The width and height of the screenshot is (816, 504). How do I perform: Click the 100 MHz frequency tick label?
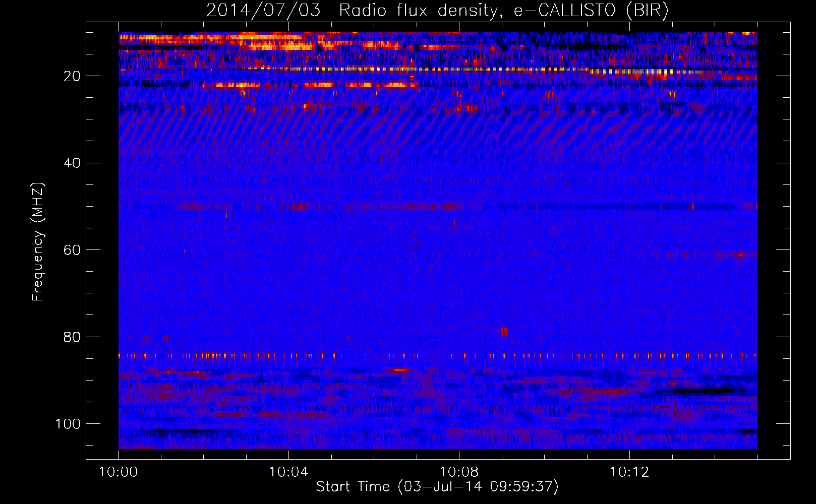(x=68, y=424)
